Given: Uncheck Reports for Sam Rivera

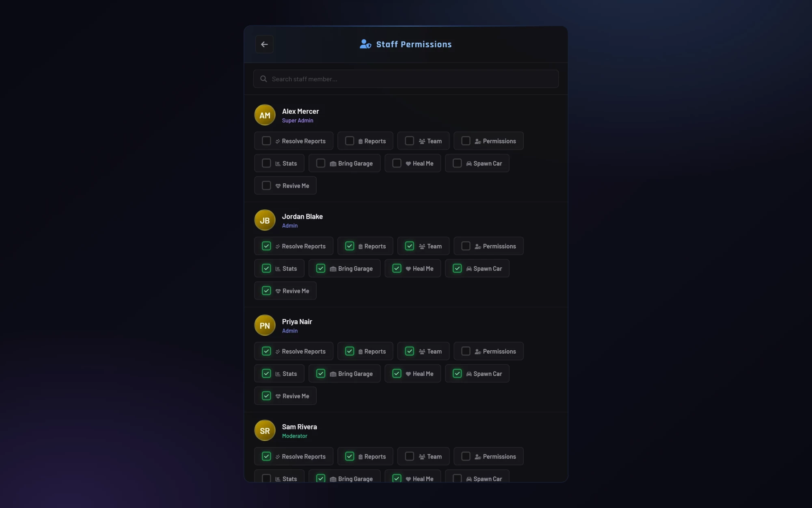Looking at the screenshot, I should pyautogui.click(x=350, y=456).
